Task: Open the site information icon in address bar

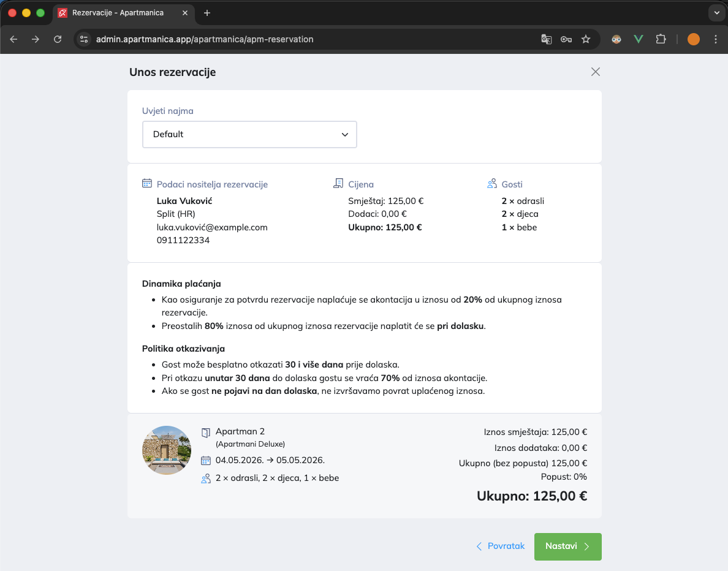Action: [x=84, y=39]
